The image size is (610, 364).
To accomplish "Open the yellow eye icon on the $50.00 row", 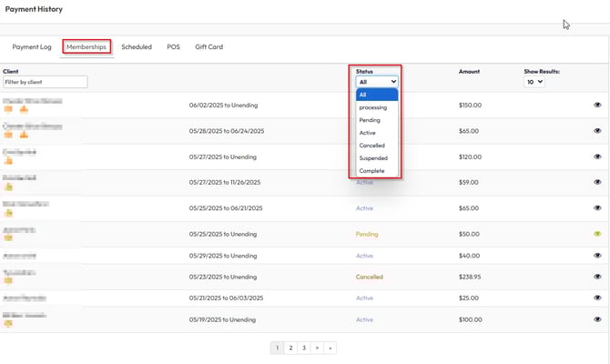I will [597, 234].
